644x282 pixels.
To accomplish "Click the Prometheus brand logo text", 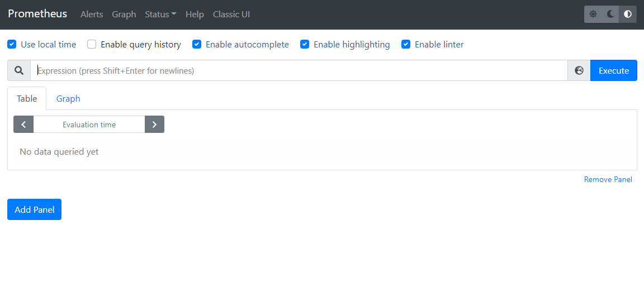I will (x=37, y=13).
